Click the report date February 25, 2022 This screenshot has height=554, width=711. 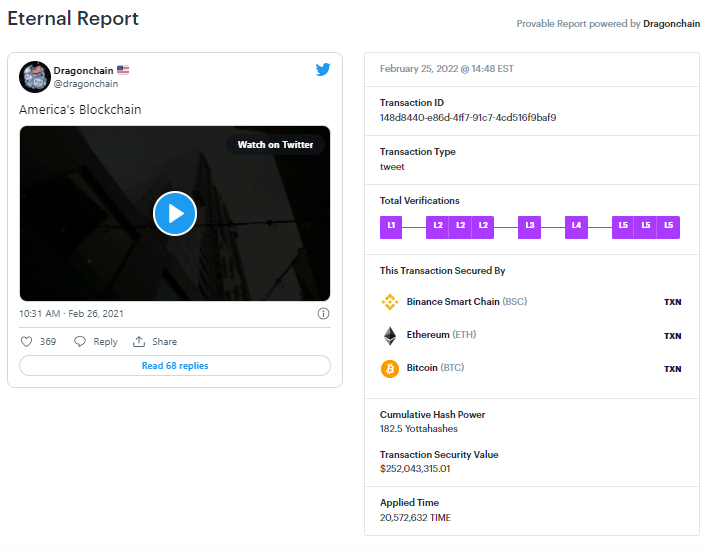[447, 69]
